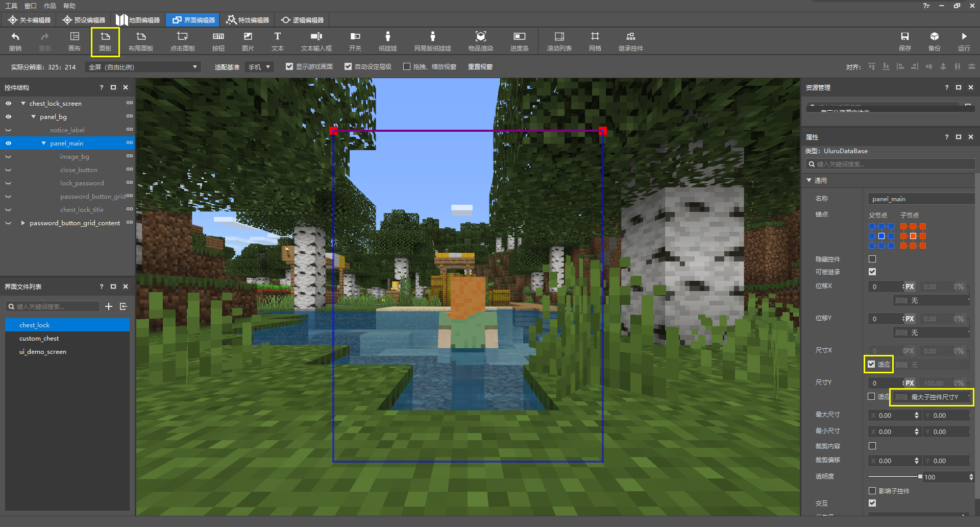Add a 滚动列表 (scroll list) control

559,41
